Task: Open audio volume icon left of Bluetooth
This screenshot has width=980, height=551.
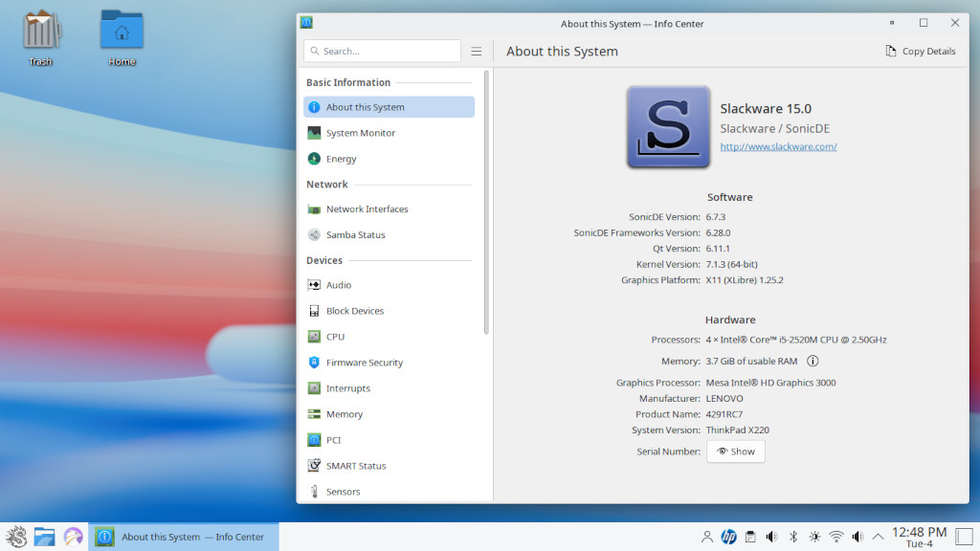Action: click(x=772, y=537)
